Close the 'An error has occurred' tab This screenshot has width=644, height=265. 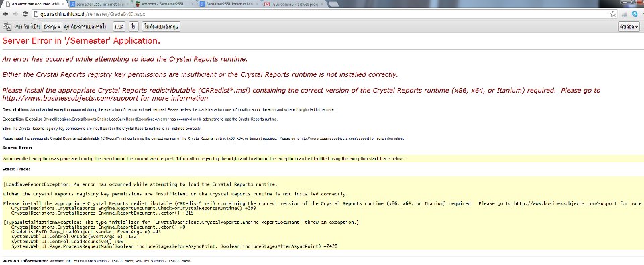click(x=63, y=4)
